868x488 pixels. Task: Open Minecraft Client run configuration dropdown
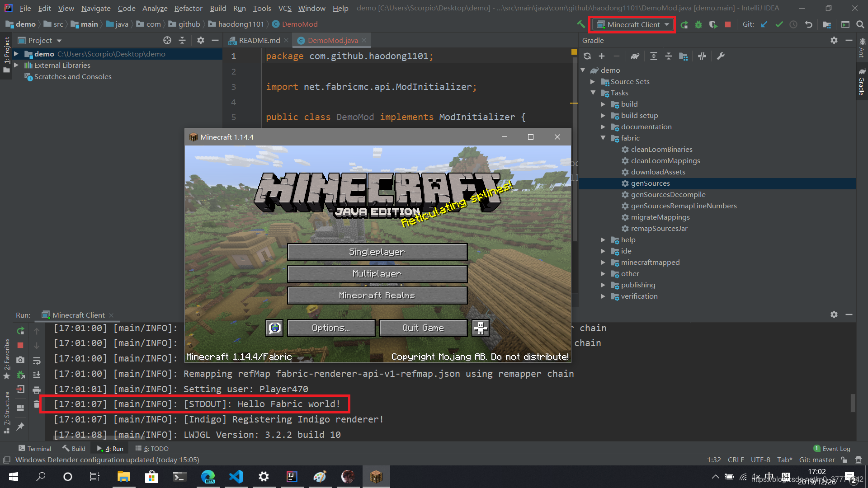click(x=633, y=24)
